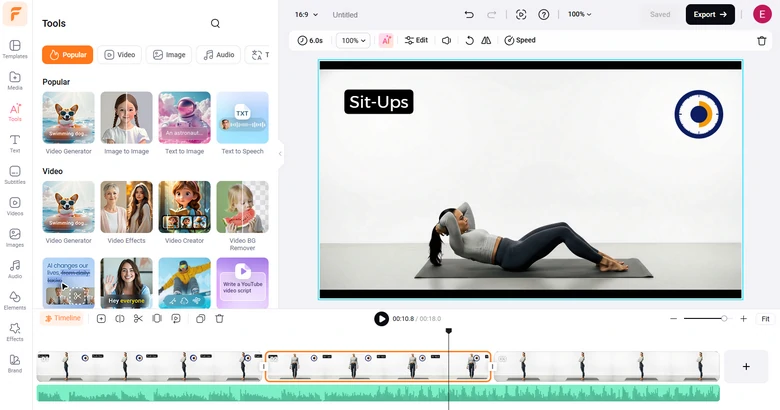Screen dimensions: 780x410
Task: Open the Video BG Remover tool
Action: point(242,216)
